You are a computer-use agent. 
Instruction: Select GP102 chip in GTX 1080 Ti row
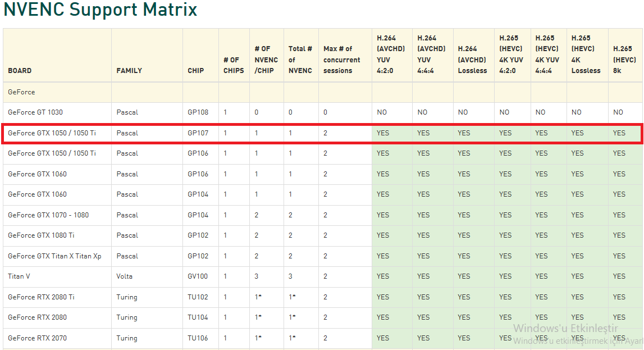click(198, 235)
